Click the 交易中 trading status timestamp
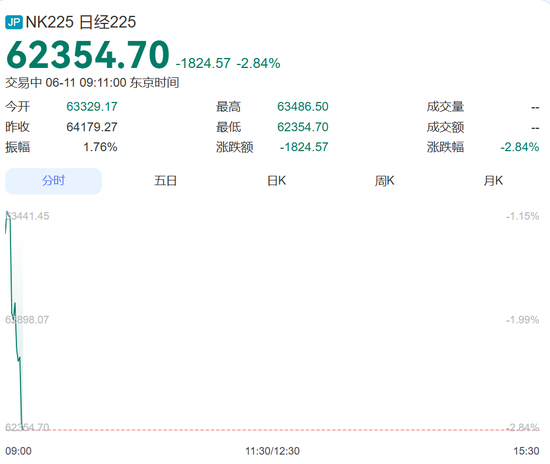Screen dimensions: 550x464 coord(92,83)
